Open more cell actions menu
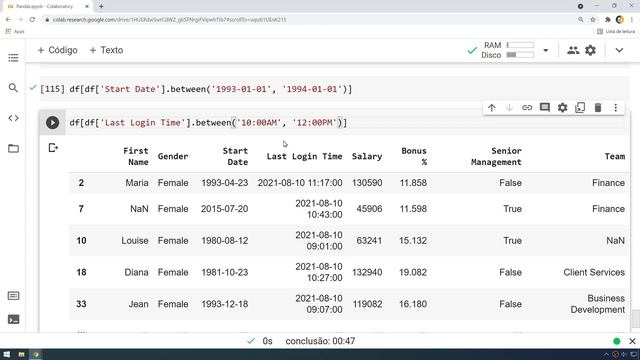Screen dimensions: 640x360 click(x=616, y=108)
